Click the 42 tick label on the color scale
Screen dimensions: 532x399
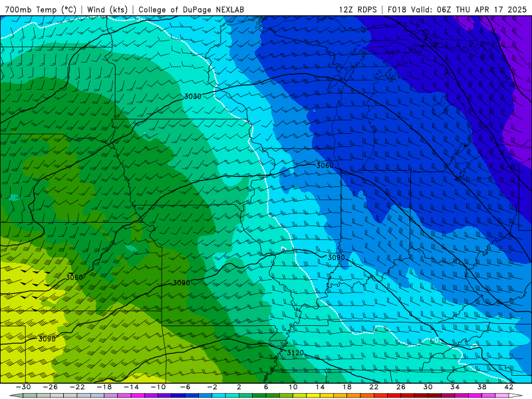(x=509, y=387)
